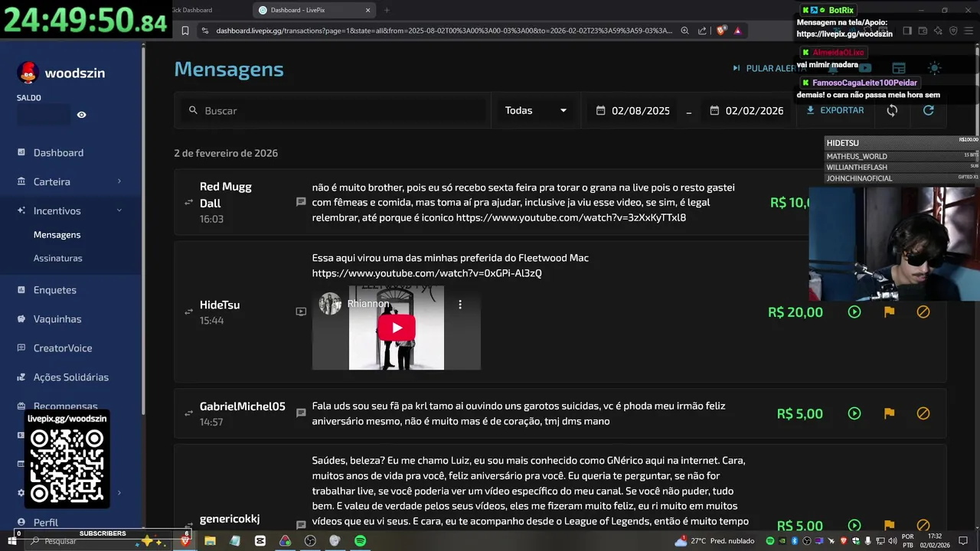Replay the GabrielMichel05 R$ 5,00 alert
The width and height of the screenshot is (980, 551).
[854, 413]
